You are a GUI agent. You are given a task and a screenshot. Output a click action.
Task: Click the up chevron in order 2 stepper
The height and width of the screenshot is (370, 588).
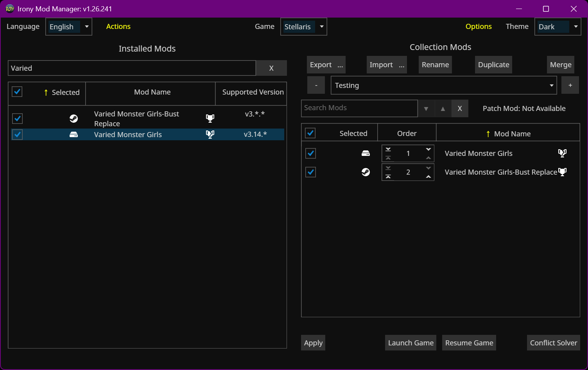[x=428, y=177]
